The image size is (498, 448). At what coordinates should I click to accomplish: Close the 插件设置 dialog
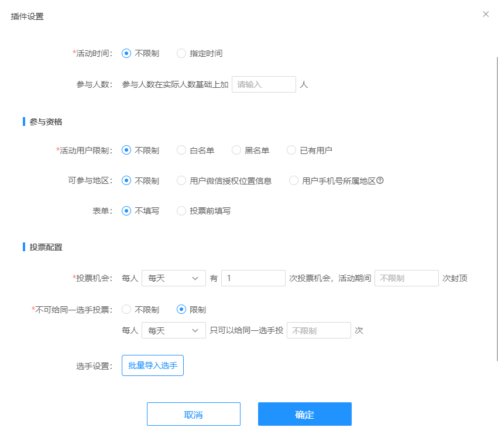486,14
